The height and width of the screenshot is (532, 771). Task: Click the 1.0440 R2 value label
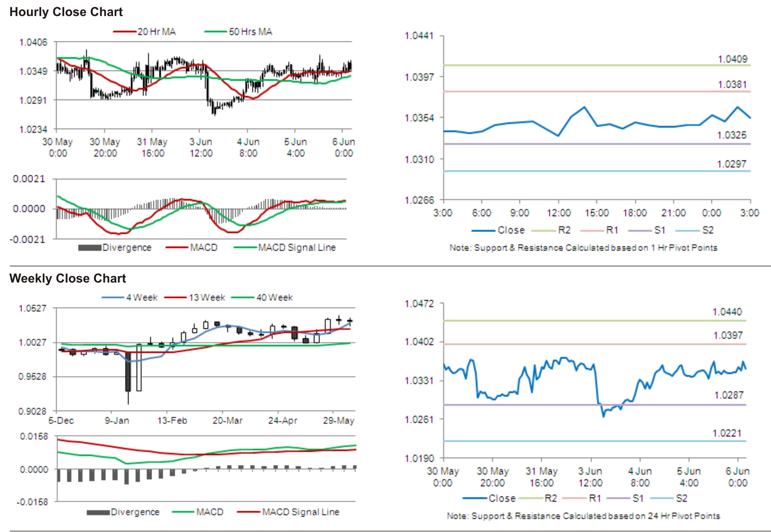(x=727, y=312)
